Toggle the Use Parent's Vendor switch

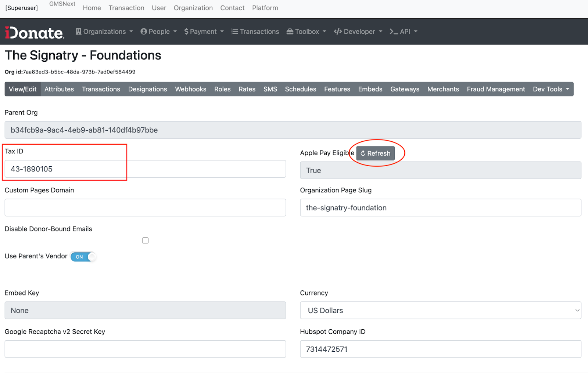[x=83, y=257]
